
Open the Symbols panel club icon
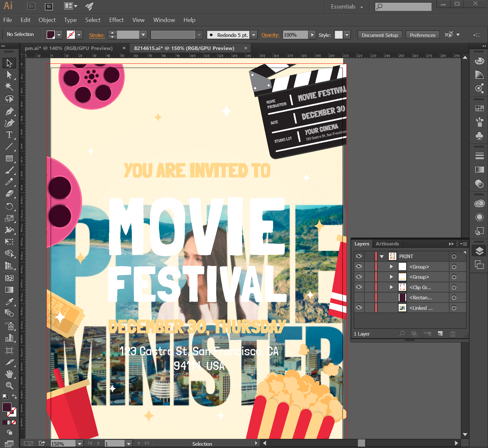click(x=479, y=136)
